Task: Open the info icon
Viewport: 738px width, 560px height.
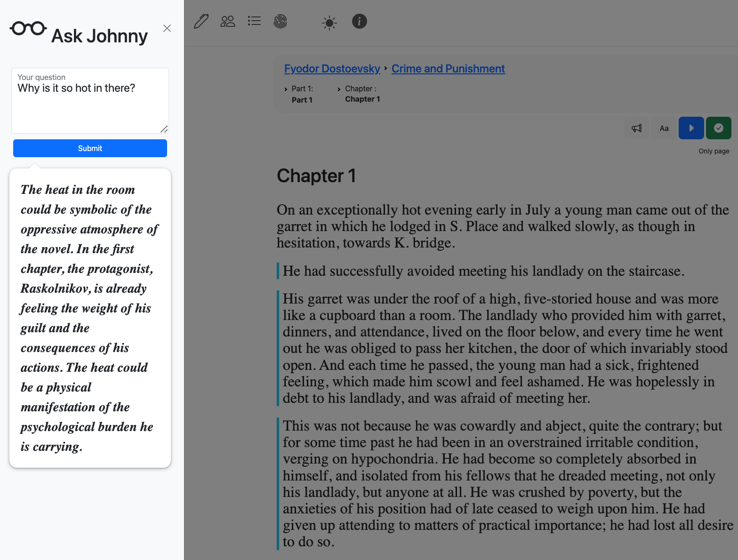Action: [360, 21]
